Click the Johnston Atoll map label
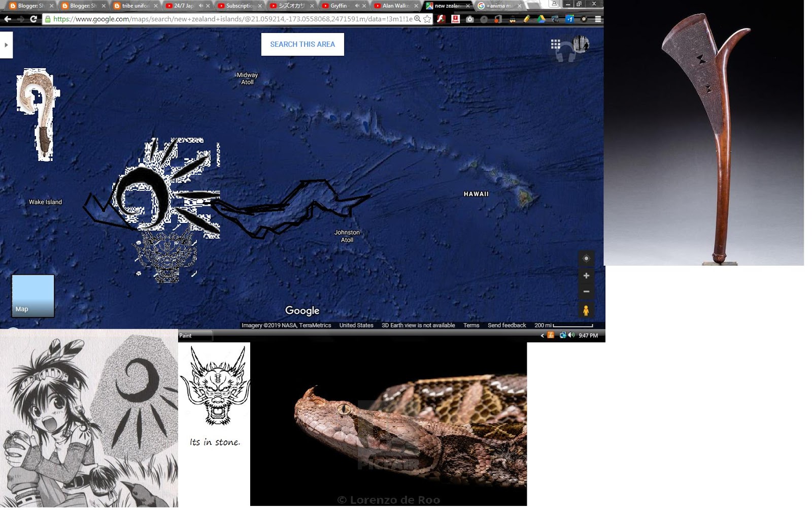The image size is (812, 510). 347,236
